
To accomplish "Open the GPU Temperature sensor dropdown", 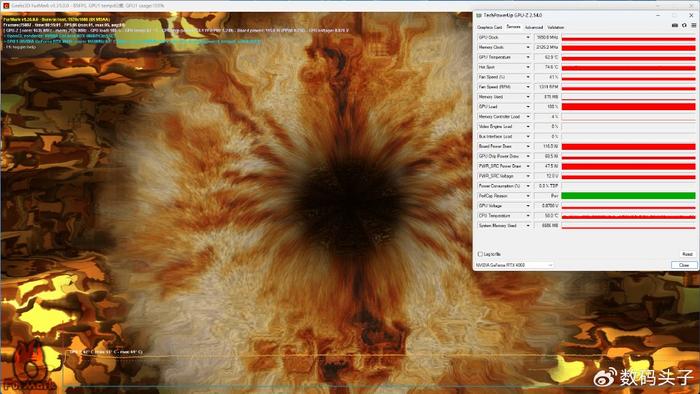I will (x=528, y=57).
